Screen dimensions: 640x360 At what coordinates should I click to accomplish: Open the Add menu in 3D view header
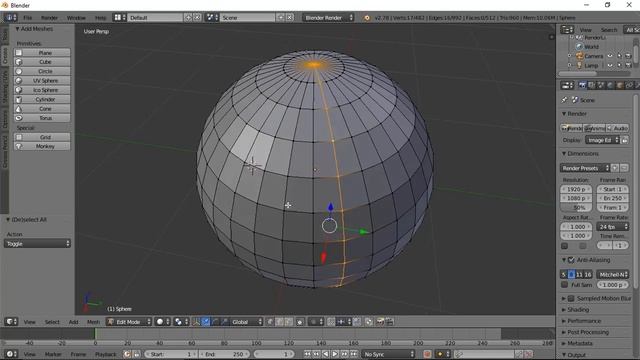(73, 322)
